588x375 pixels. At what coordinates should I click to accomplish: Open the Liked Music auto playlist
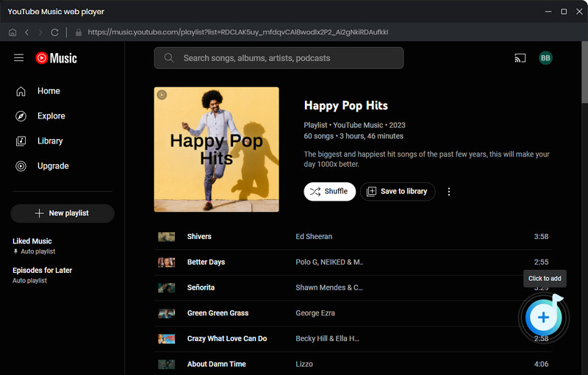tap(34, 246)
